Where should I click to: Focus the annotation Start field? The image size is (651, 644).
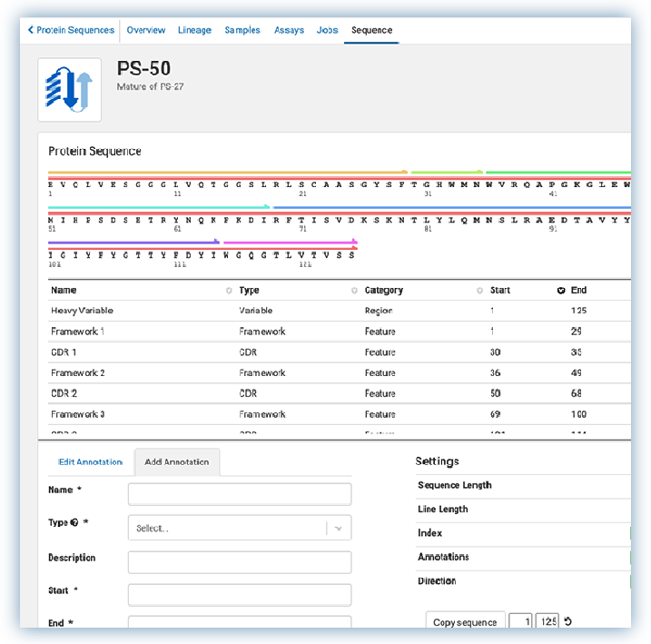tap(240, 595)
